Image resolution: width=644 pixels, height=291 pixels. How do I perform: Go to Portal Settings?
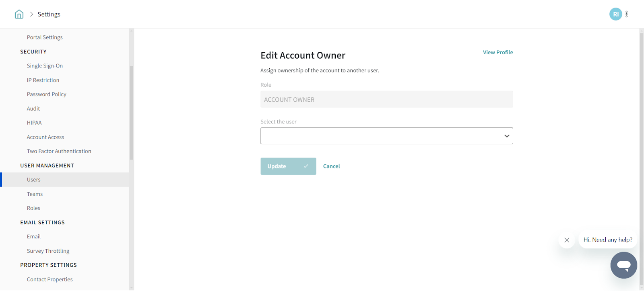pos(45,37)
